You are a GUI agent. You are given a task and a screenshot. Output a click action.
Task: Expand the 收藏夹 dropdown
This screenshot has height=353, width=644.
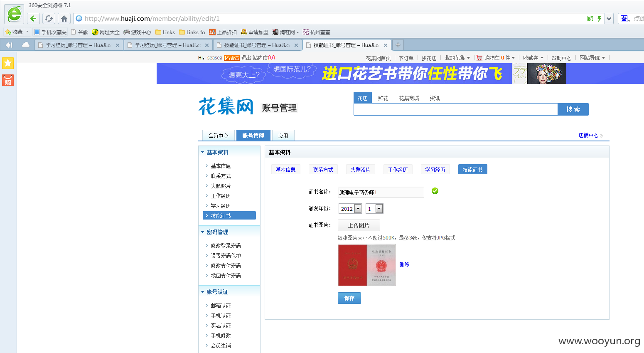(533, 58)
